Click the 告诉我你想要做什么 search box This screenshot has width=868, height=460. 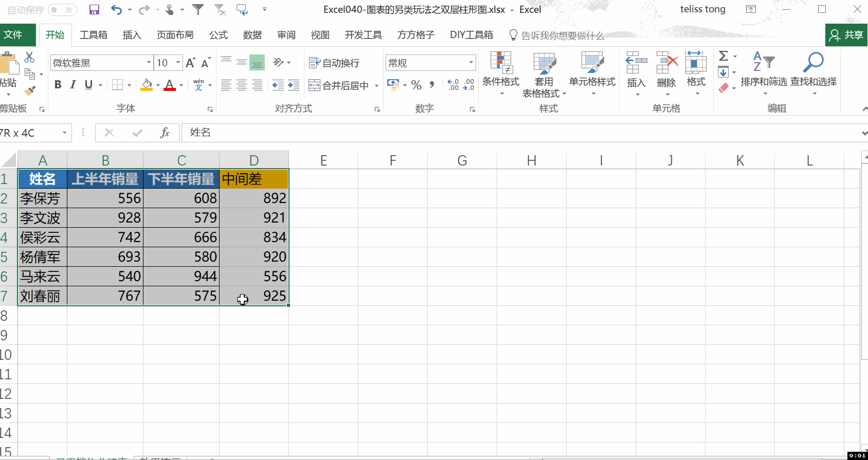[x=557, y=35]
